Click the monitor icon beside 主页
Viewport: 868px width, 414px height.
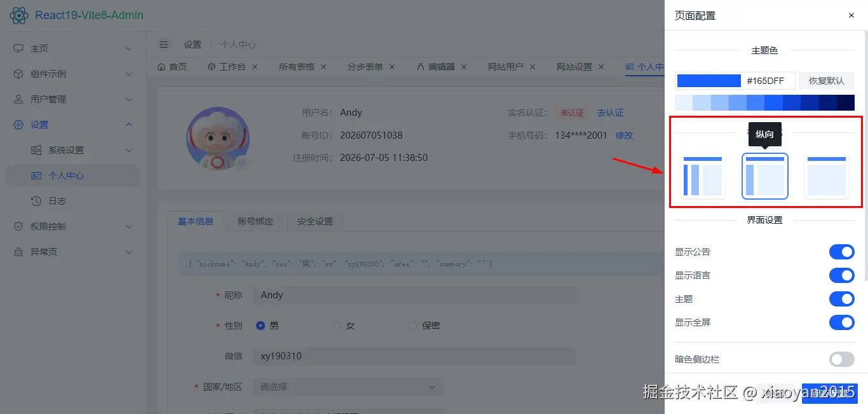(x=18, y=48)
